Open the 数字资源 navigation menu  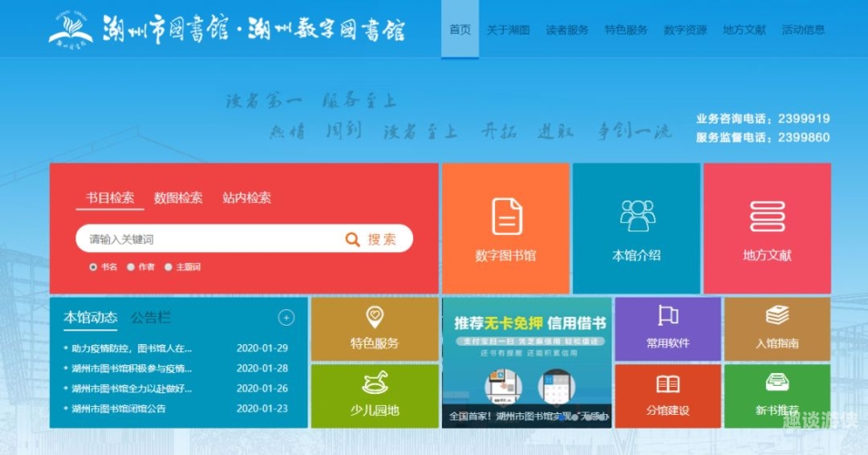pyautogui.click(x=685, y=30)
